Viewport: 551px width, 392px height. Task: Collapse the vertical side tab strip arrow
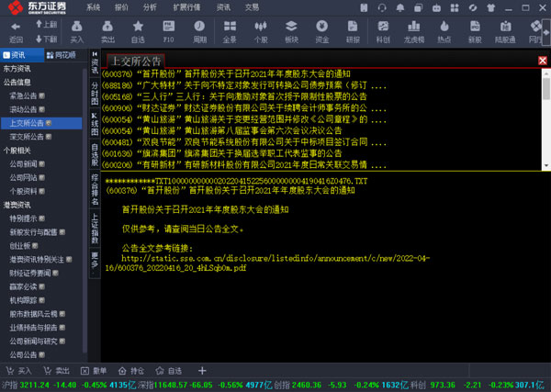(95, 54)
